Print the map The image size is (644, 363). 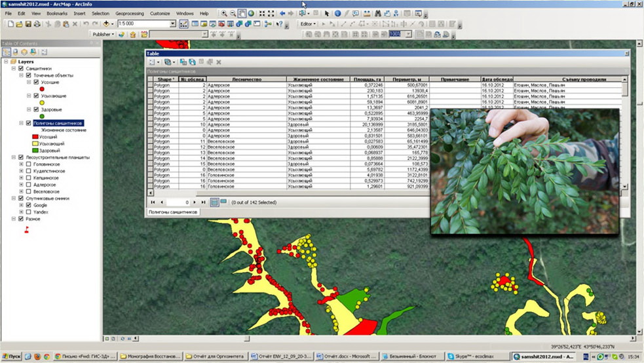click(x=37, y=24)
